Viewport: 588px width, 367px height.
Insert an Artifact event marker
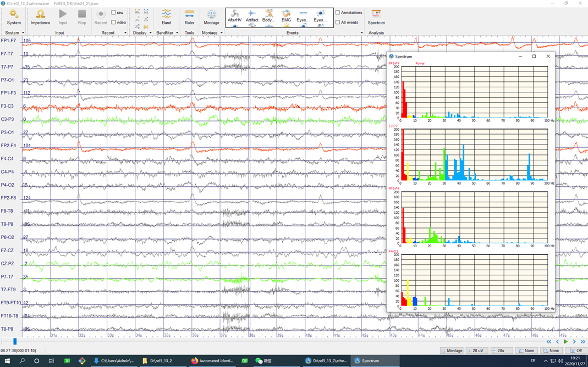[x=252, y=16]
